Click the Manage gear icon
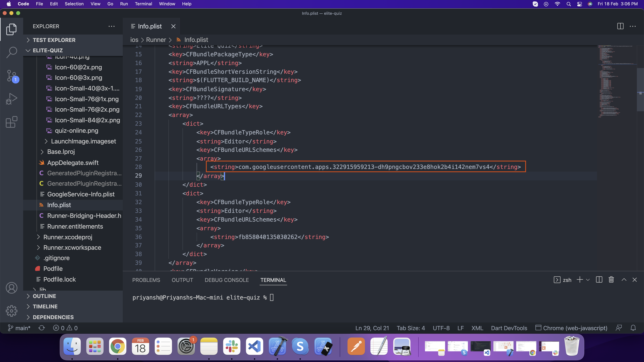Viewport: 644px width, 362px height. click(12, 311)
